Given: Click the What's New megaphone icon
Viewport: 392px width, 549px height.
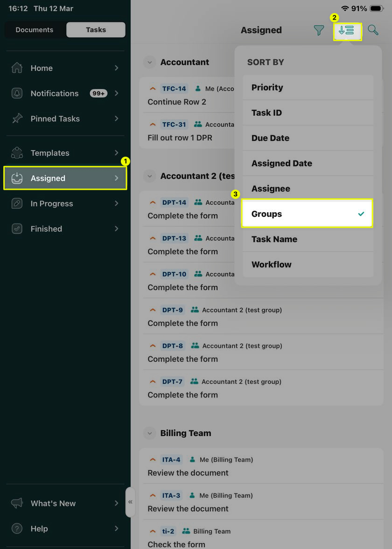Looking at the screenshot, I should (17, 503).
